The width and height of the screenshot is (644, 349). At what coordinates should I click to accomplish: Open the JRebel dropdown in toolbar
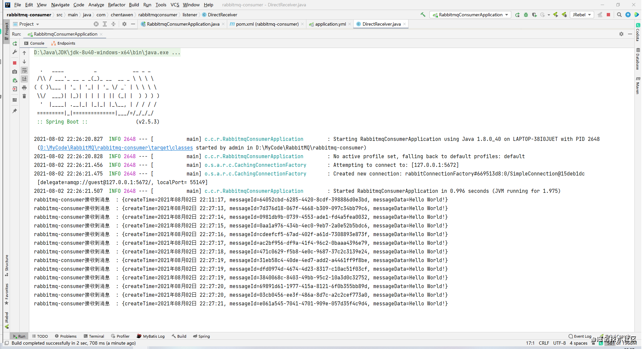click(x=582, y=15)
